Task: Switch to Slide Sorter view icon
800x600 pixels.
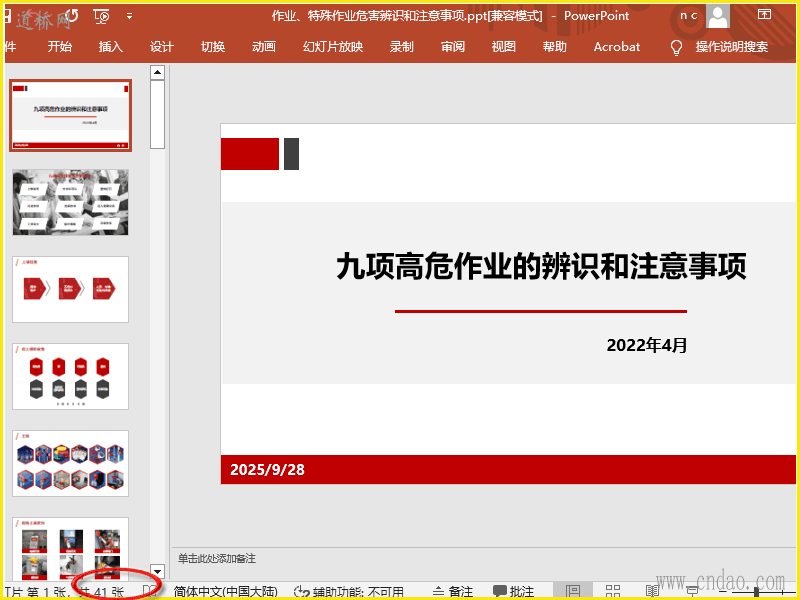Action: click(613, 591)
